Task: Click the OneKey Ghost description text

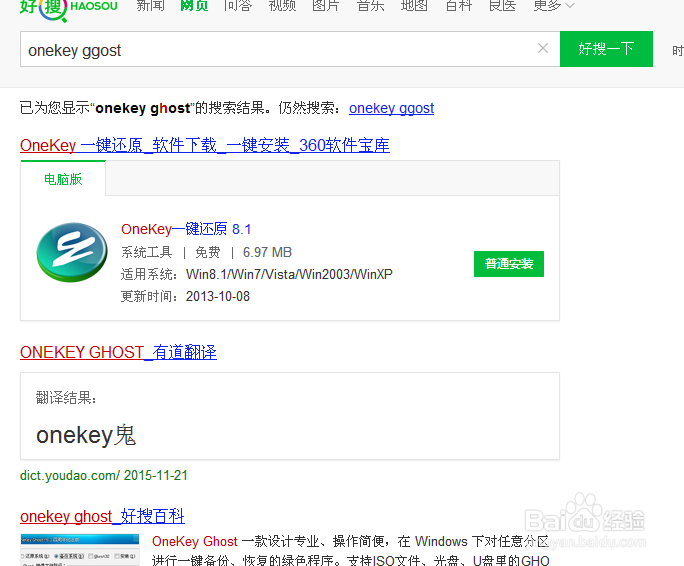Action: point(351,550)
